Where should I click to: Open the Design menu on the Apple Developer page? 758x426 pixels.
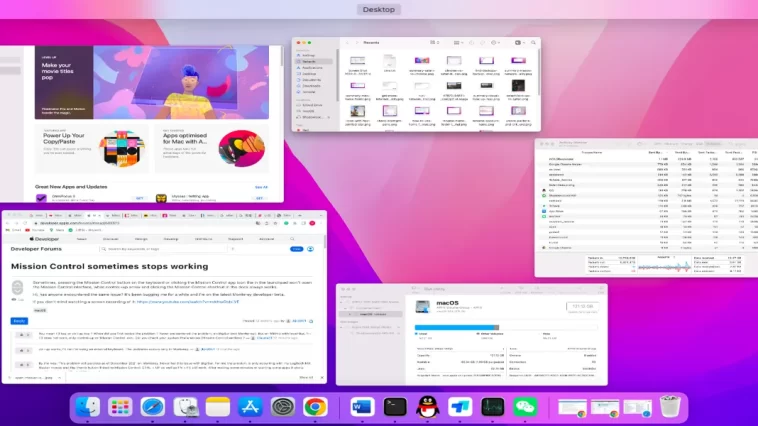pos(141,239)
